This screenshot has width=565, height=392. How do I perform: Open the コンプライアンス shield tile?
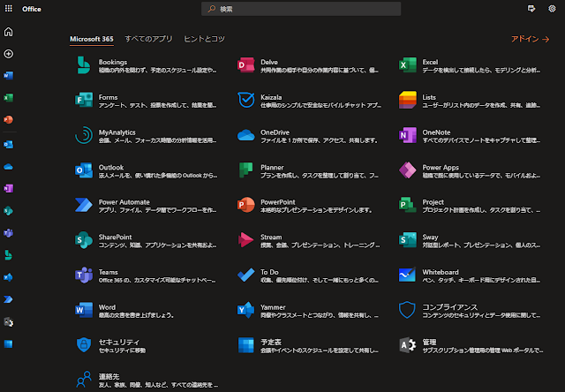470,311
